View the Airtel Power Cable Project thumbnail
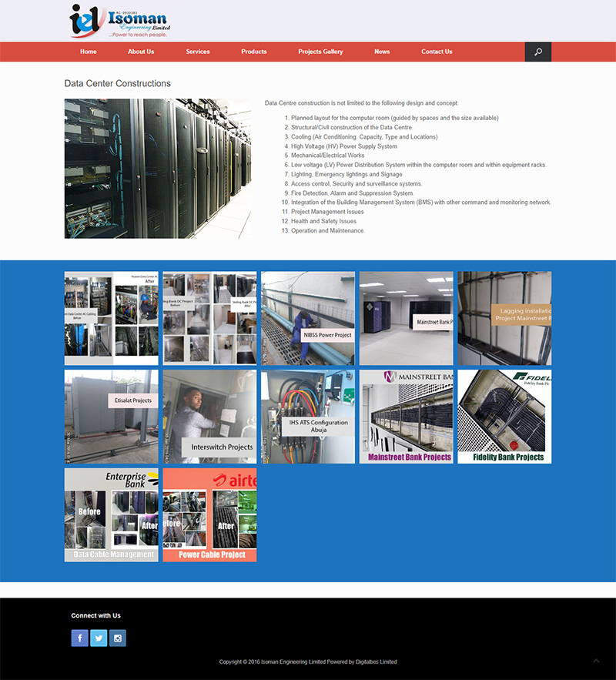Screen dimensions: 616x680 (x=209, y=514)
